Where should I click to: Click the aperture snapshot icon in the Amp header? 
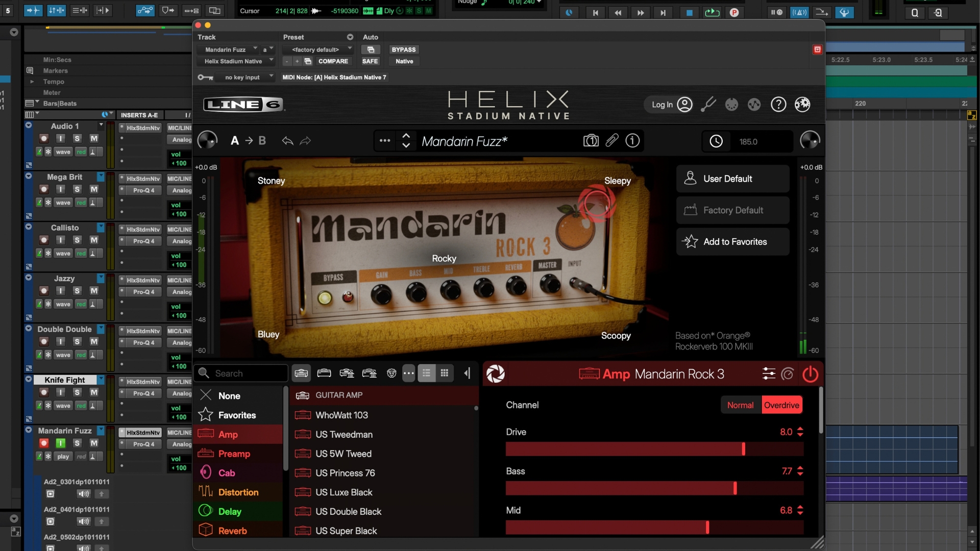(x=495, y=374)
